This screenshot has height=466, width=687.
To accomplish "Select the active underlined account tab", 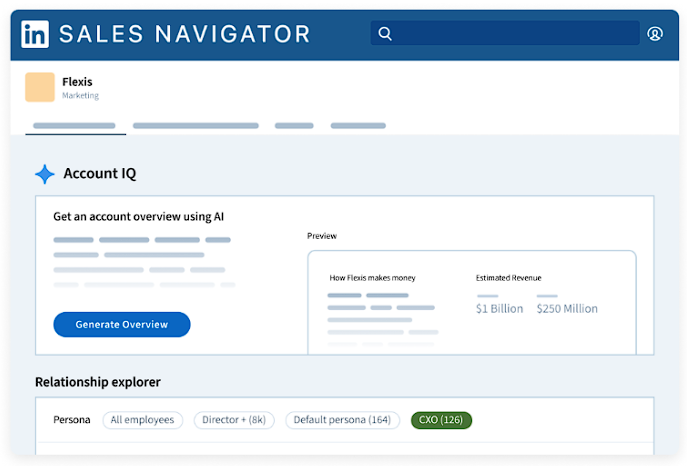I will pos(74,126).
